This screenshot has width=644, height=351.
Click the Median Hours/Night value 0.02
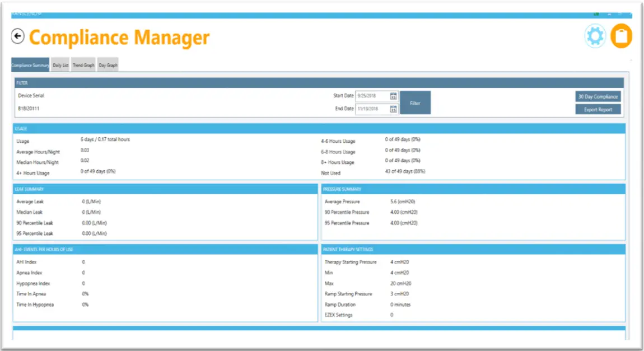point(85,161)
